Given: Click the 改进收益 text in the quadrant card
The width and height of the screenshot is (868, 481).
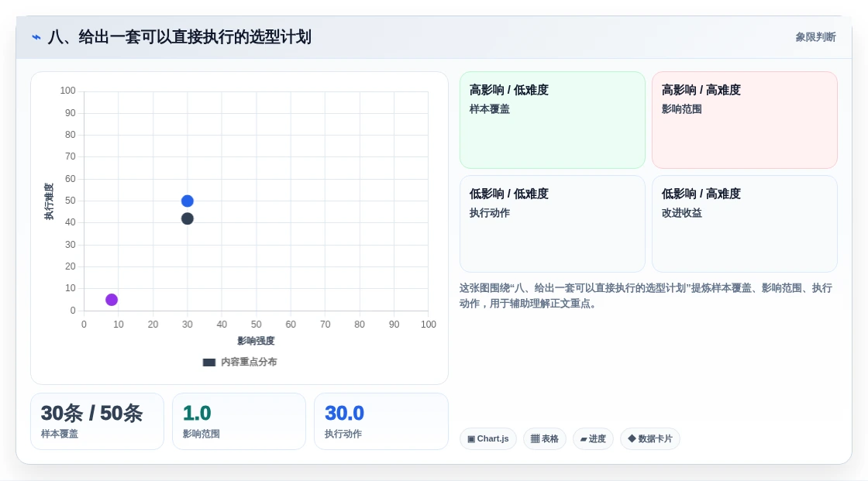Looking at the screenshot, I should 681,213.
